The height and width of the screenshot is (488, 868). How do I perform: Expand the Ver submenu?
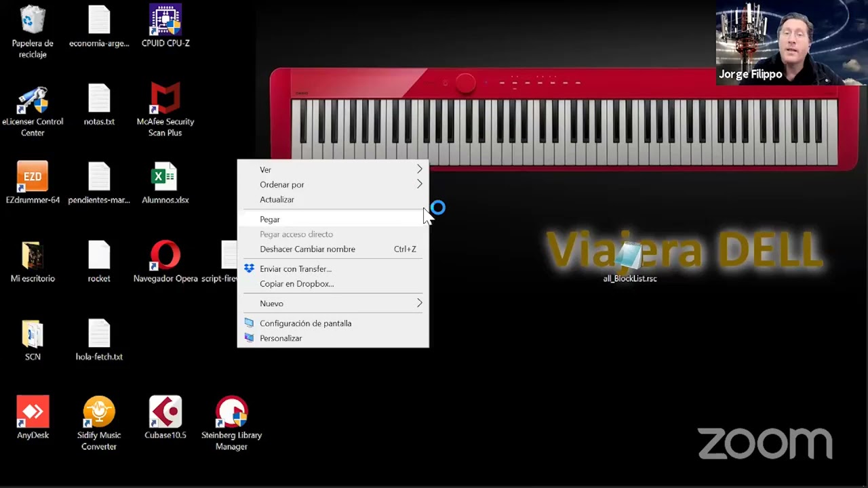pos(333,169)
